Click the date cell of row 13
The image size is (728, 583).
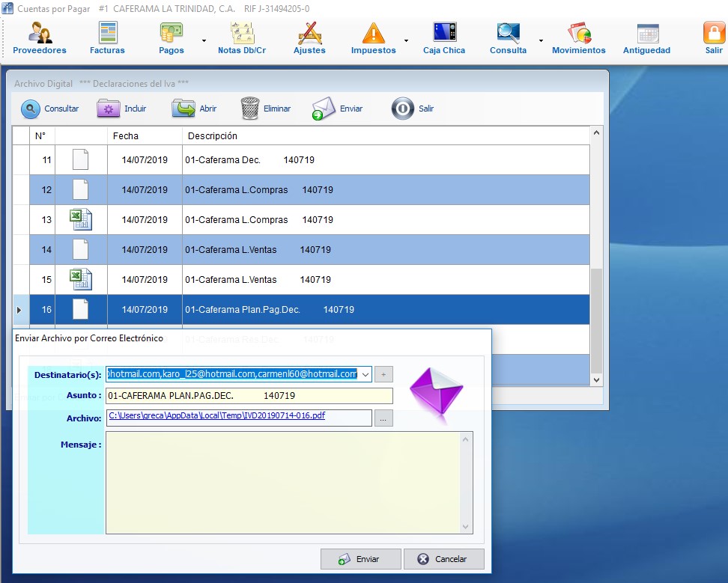pos(145,220)
